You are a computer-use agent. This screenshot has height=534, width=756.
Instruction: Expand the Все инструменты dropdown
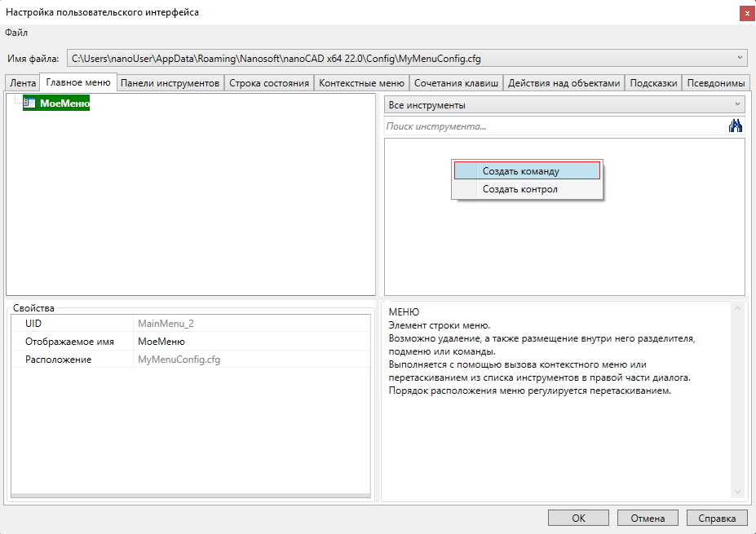pyautogui.click(x=736, y=105)
